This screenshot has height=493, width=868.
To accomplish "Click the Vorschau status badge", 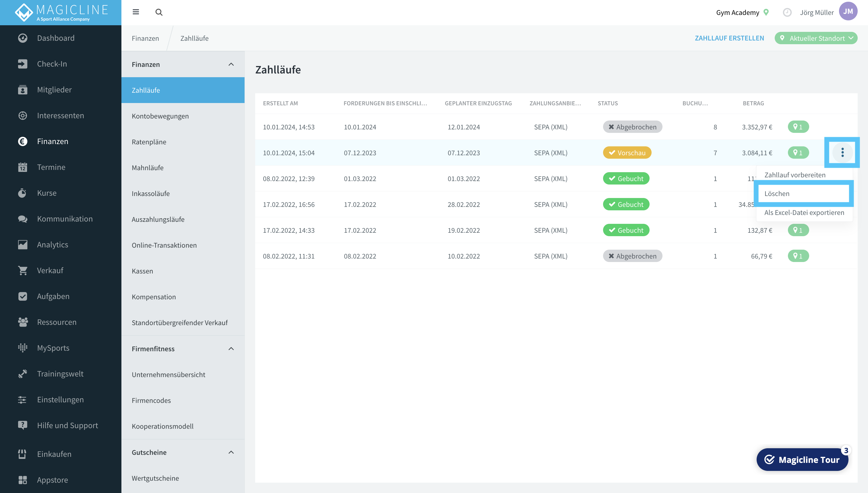I will pyautogui.click(x=627, y=153).
